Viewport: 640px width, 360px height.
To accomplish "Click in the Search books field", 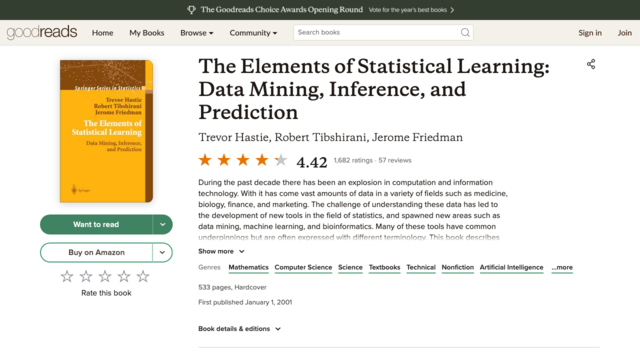I will coord(378,33).
